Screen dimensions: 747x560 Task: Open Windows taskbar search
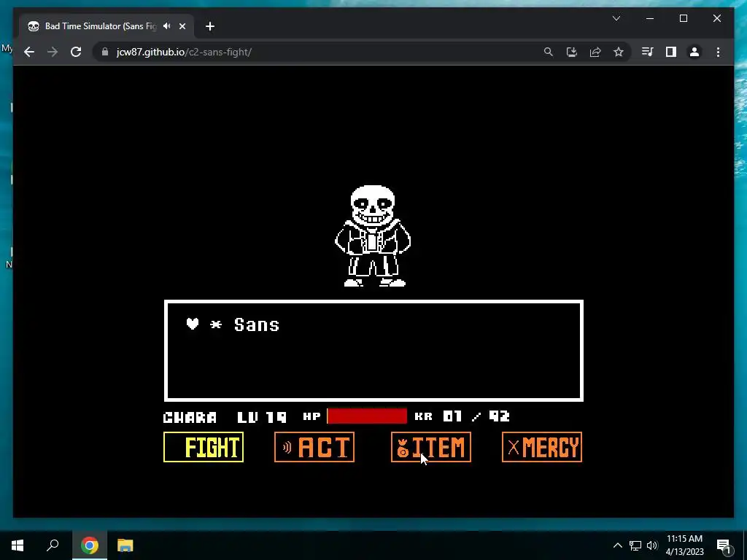pyautogui.click(x=53, y=545)
